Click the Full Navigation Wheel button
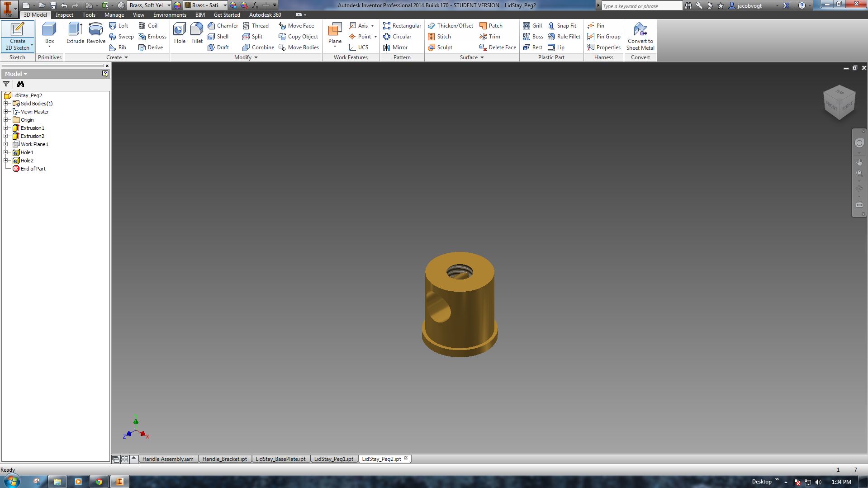 point(859,143)
